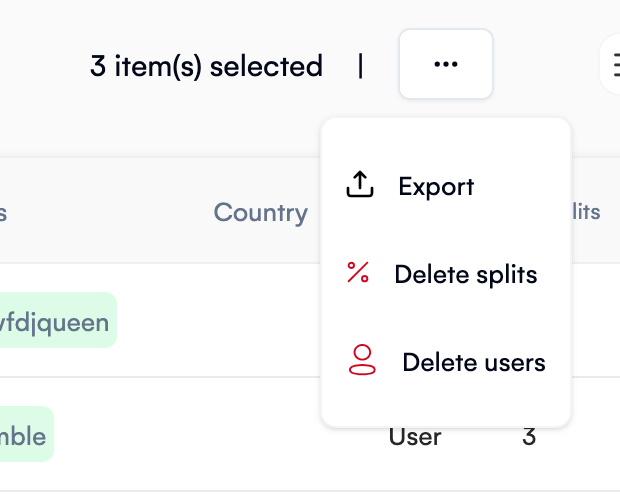Click the red percent Delete splits icon
The height and width of the screenshot is (494, 620).
[x=358, y=273]
